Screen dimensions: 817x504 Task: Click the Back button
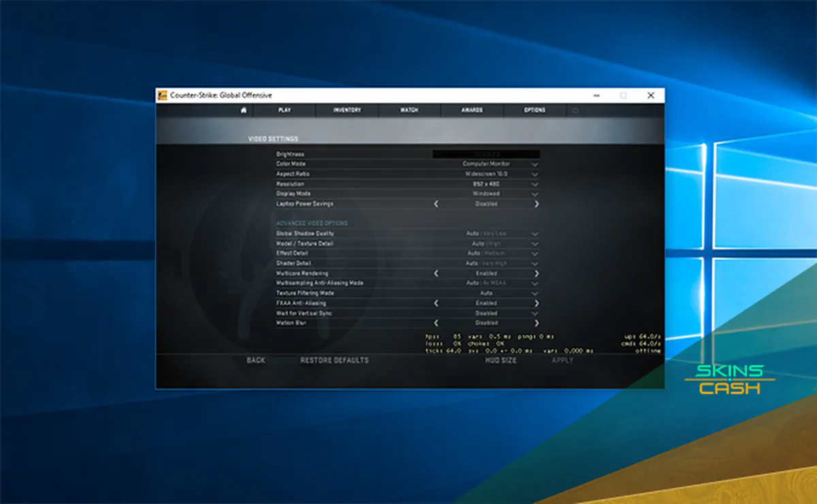coord(256,360)
